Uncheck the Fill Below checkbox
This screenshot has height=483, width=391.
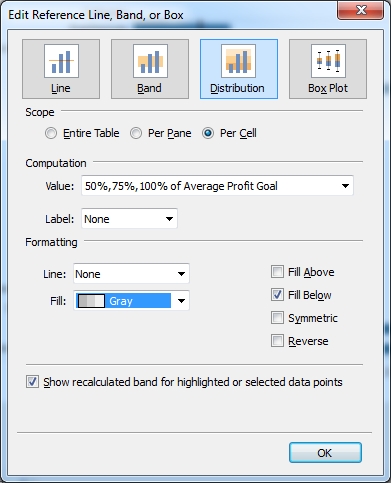(x=277, y=295)
